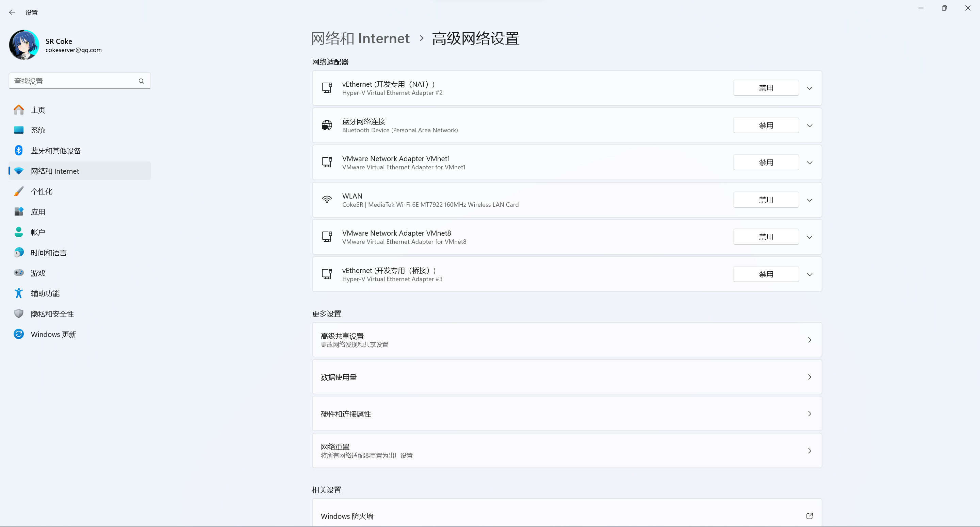Click the WLAN wireless signal icon
980x527 pixels.
(327, 200)
